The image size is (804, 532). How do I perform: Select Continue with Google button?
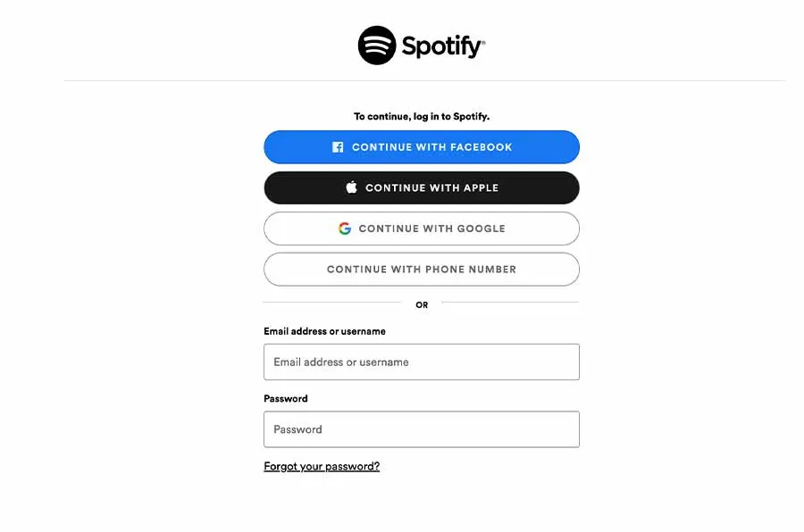[422, 229]
